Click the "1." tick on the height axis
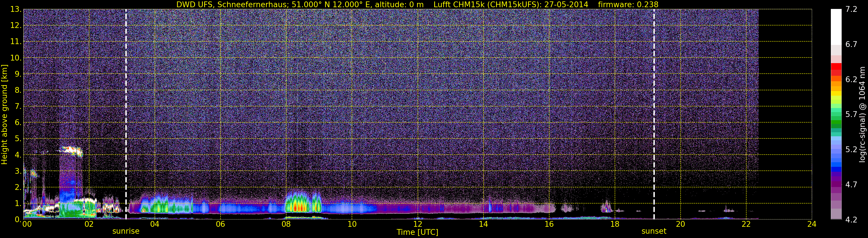This screenshot has width=868, height=238. 18,203
